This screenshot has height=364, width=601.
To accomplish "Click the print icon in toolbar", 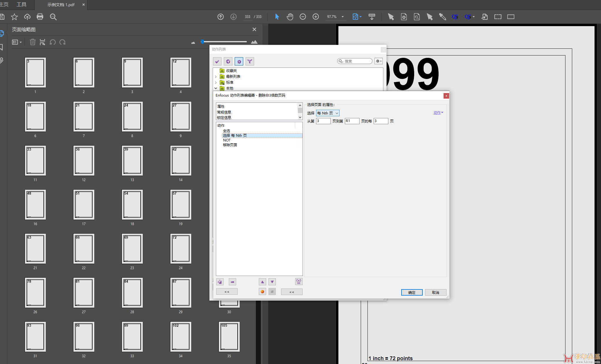I will pyautogui.click(x=40, y=17).
